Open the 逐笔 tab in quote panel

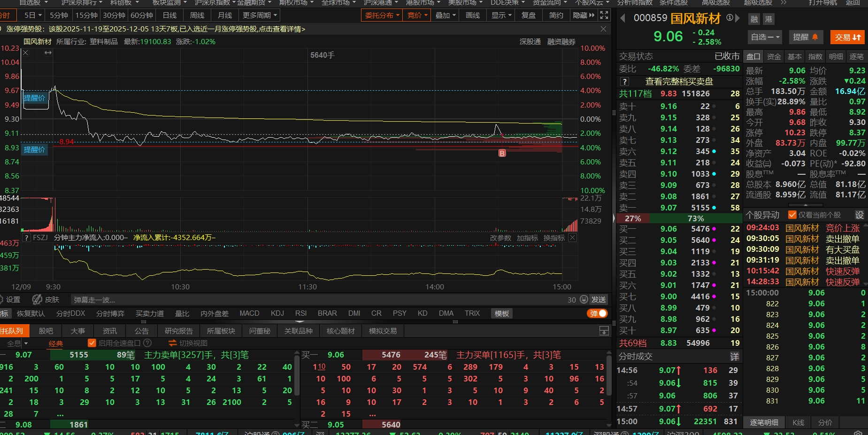[x=856, y=56]
